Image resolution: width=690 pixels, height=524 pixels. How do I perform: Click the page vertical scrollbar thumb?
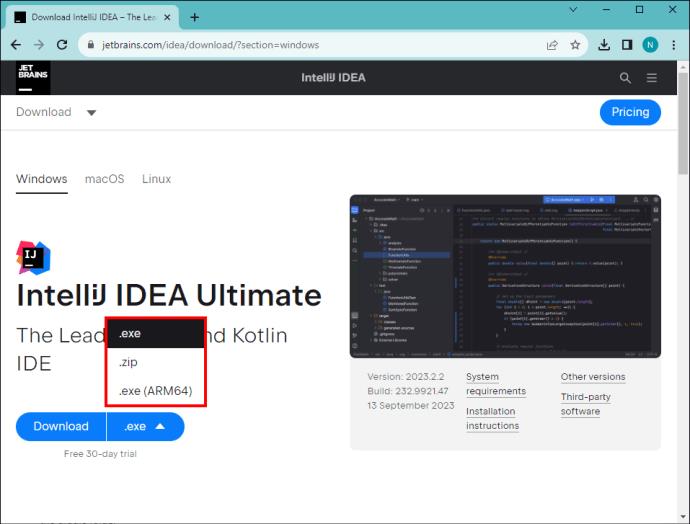tap(683, 123)
